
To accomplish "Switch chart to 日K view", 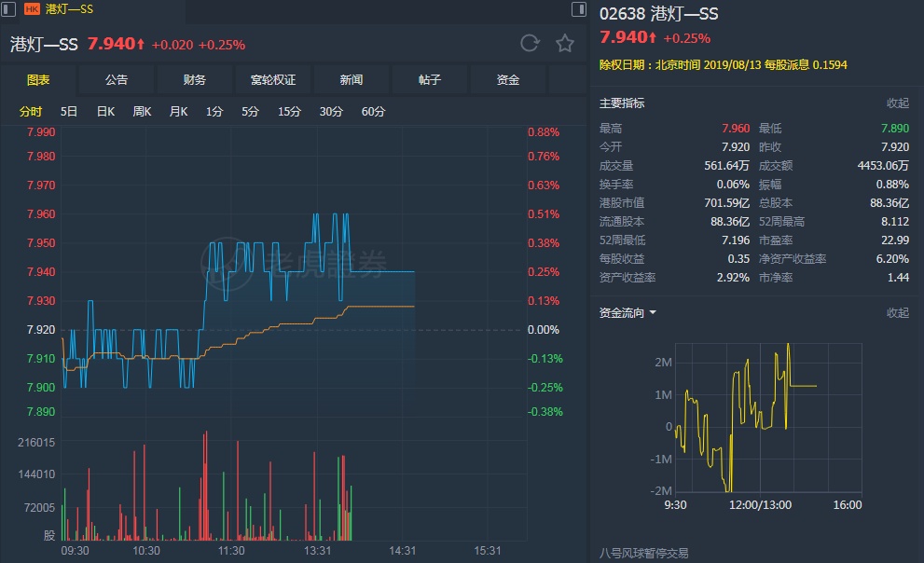I will (x=105, y=112).
